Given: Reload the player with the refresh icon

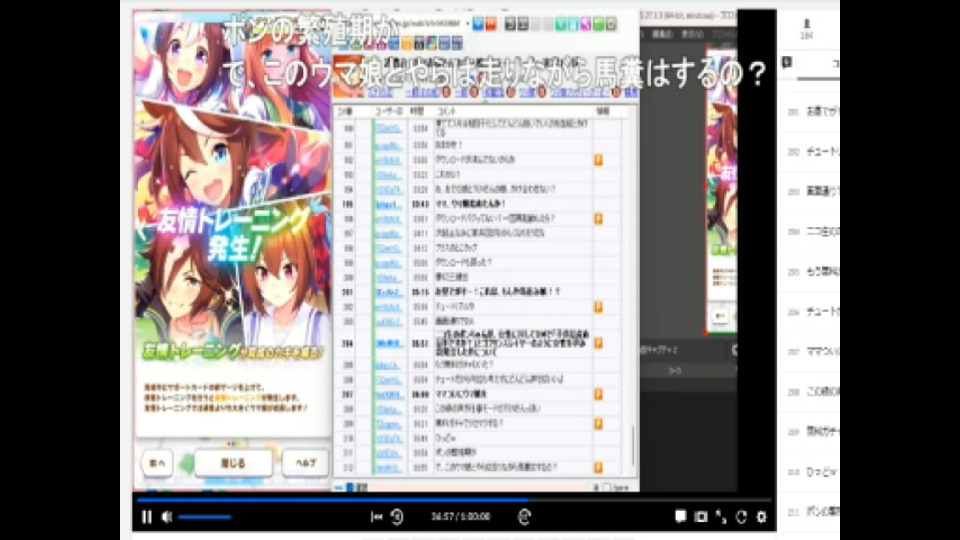Looking at the screenshot, I should pos(741,517).
